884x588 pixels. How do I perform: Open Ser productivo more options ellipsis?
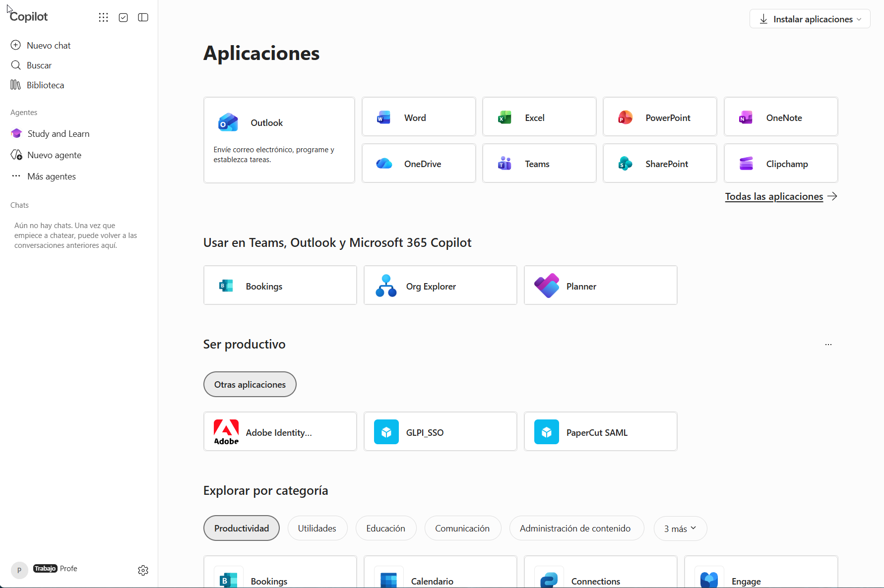point(828,344)
